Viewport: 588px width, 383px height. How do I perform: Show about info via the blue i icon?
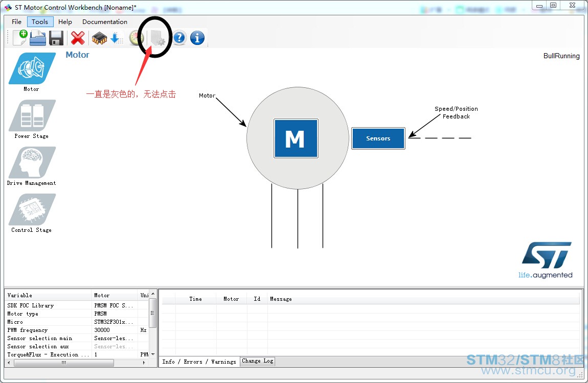tap(197, 38)
